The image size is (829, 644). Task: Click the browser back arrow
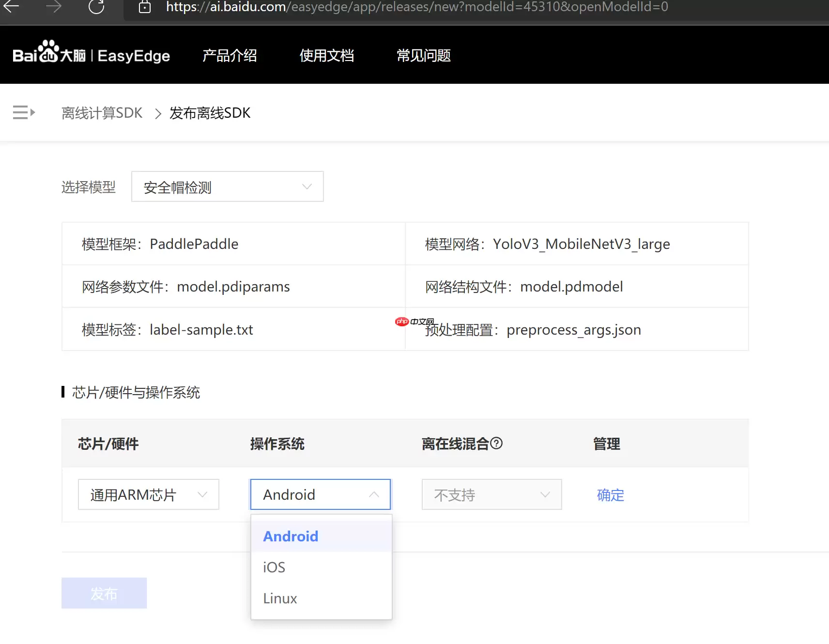(x=11, y=7)
